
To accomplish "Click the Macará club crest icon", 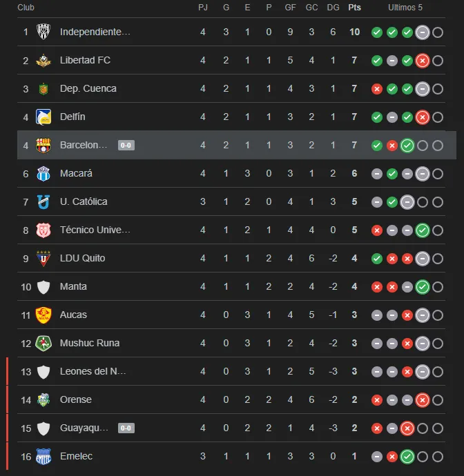I will (x=44, y=173).
